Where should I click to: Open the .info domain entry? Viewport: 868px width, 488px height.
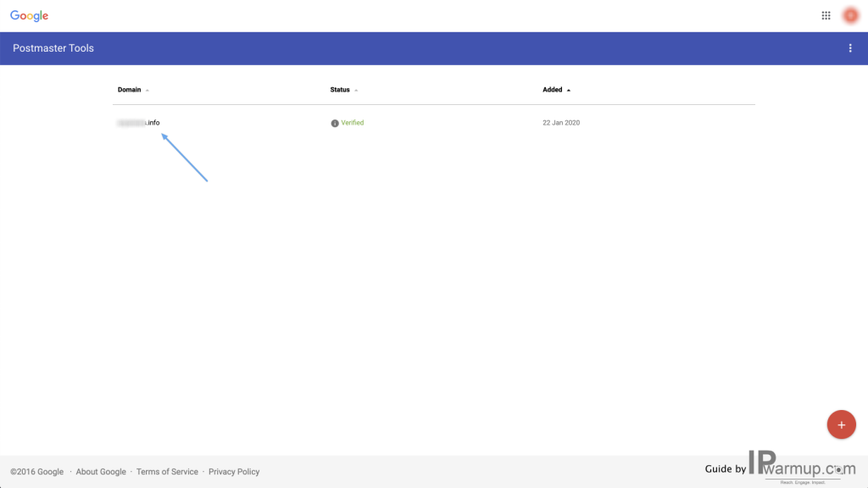tap(138, 123)
